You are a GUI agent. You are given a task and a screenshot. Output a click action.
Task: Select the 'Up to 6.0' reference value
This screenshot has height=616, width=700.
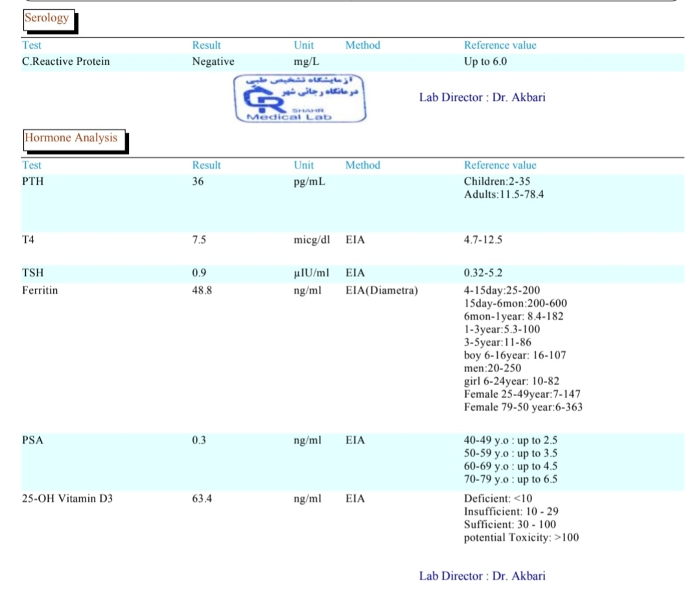coord(485,61)
